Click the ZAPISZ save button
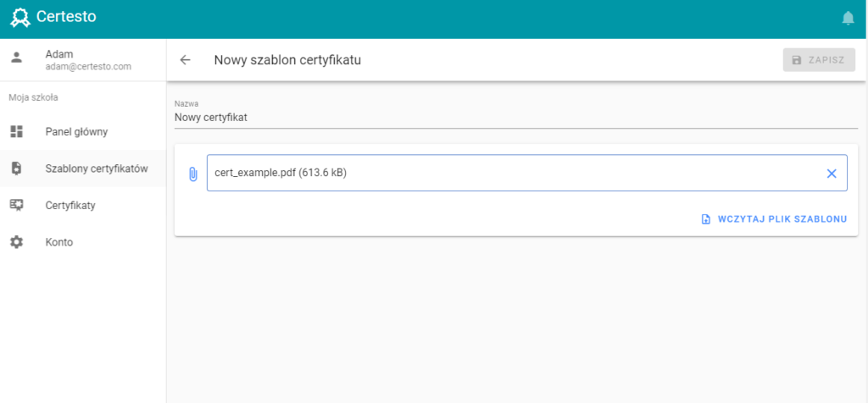 click(x=819, y=60)
